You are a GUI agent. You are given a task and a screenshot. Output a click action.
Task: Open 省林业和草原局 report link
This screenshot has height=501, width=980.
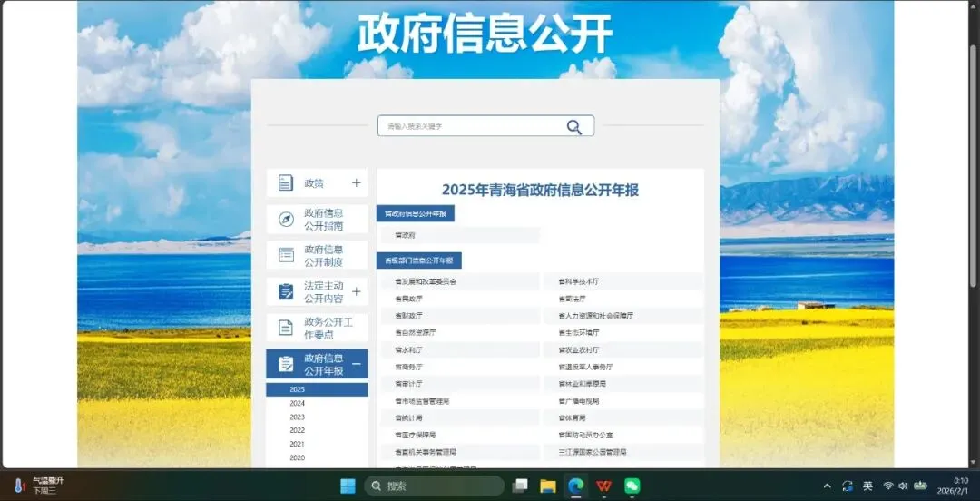click(x=582, y=383)
